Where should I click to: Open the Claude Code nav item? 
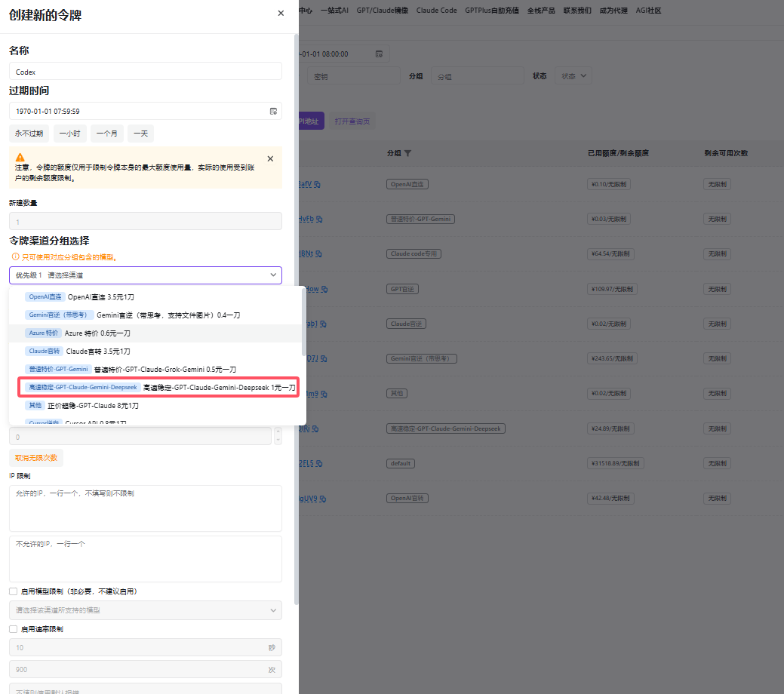tap(436, 11)
